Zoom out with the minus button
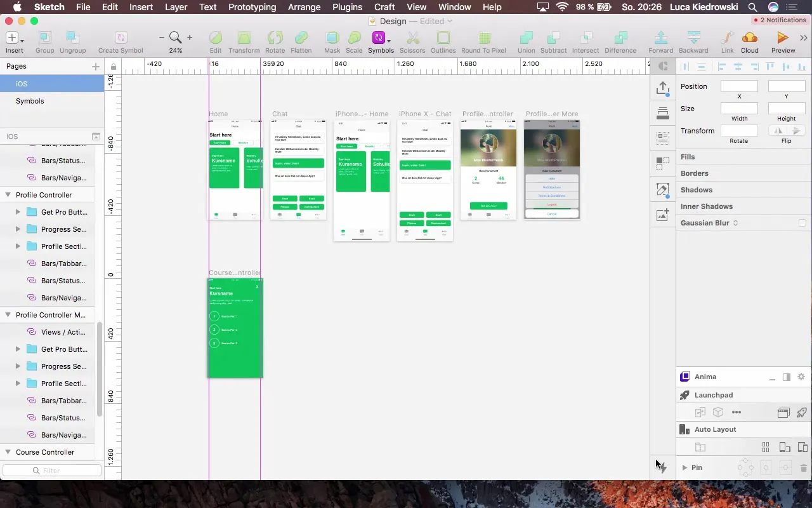This screenshot has height=508, width=812. click(x=162, y=37)
